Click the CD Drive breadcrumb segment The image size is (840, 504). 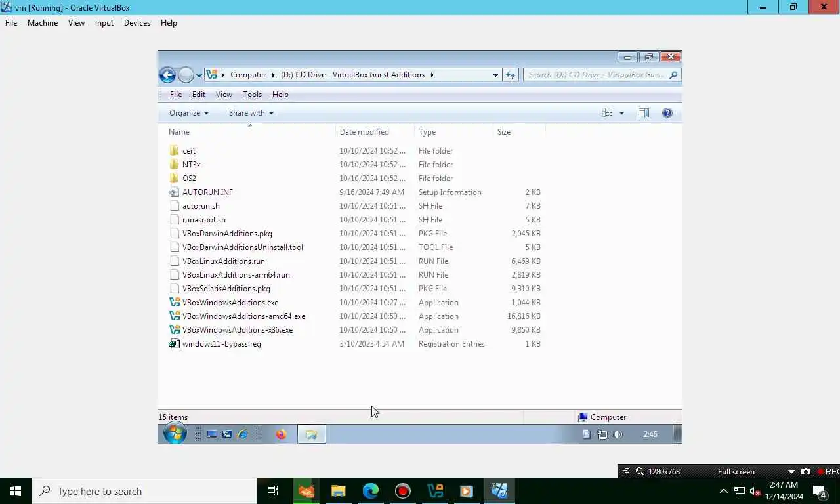click(352, 75)
